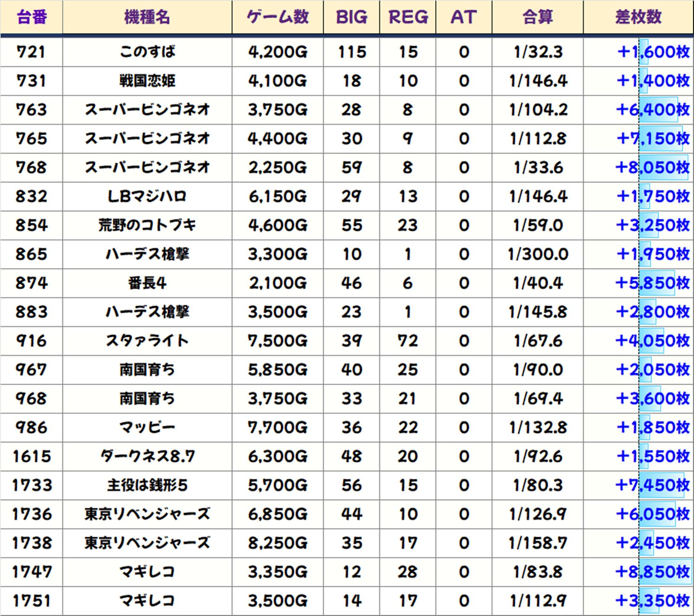Select BIG count 115 cell
The width and height of the screenshot is (694, 616).
click(x=352, y=52)
